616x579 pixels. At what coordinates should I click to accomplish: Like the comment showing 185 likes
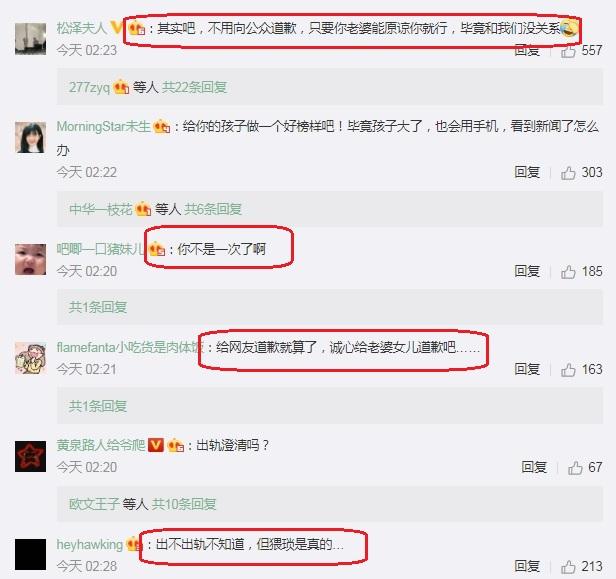(x=568, y=272)
